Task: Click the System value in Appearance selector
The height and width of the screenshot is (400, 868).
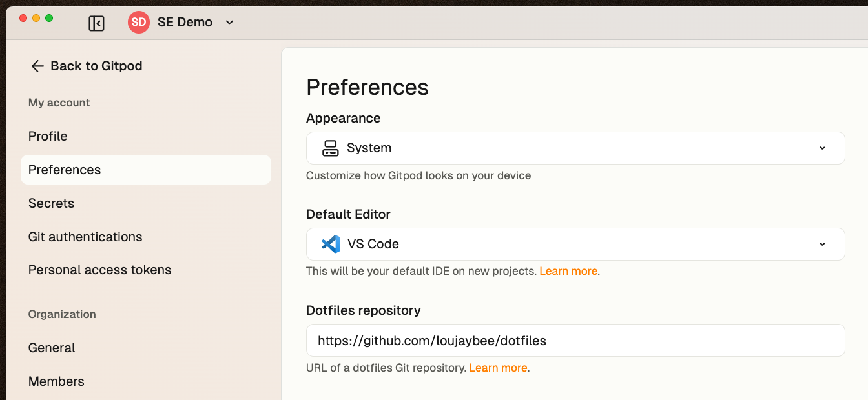Action: coord(369,148)
